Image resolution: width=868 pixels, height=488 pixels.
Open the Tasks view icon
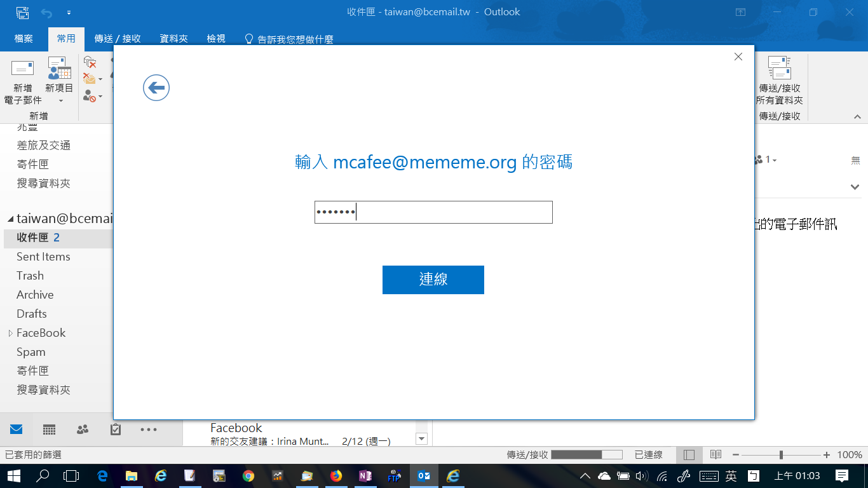point(116,430)
